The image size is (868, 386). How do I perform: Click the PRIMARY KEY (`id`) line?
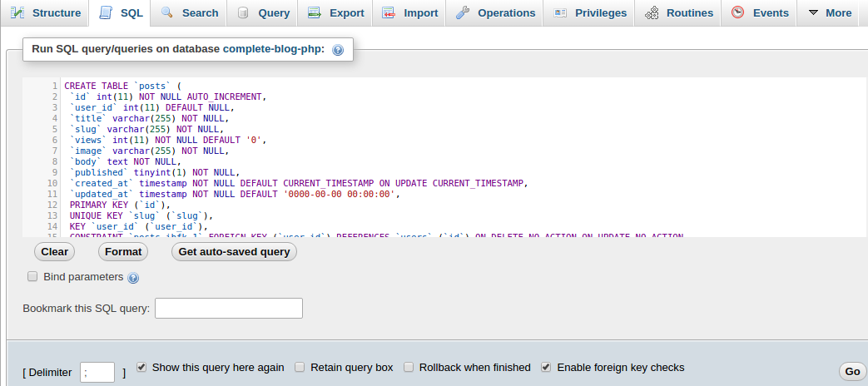[x=120, y=205]
